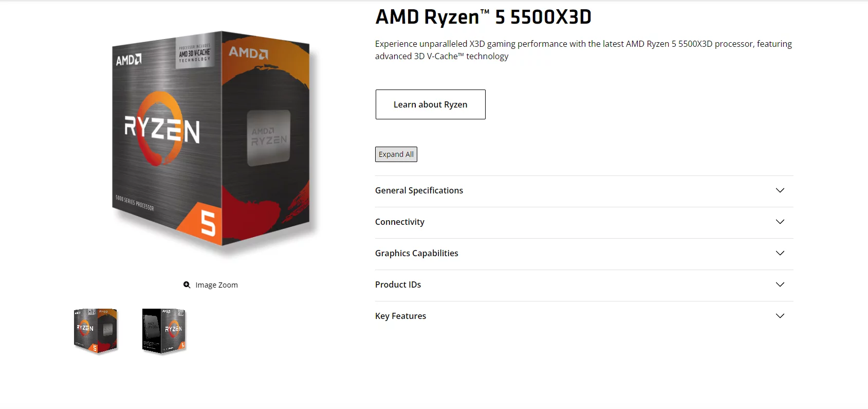Screen dimensions: 868x409
Task: Select the first Ryzen box thumbnail
Action: click(96, 331)
